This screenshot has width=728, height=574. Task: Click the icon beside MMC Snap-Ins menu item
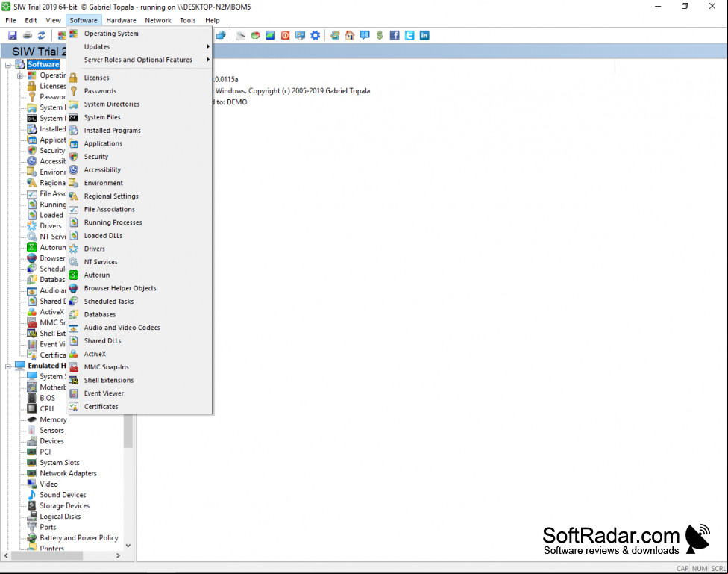tap(73, 367)
